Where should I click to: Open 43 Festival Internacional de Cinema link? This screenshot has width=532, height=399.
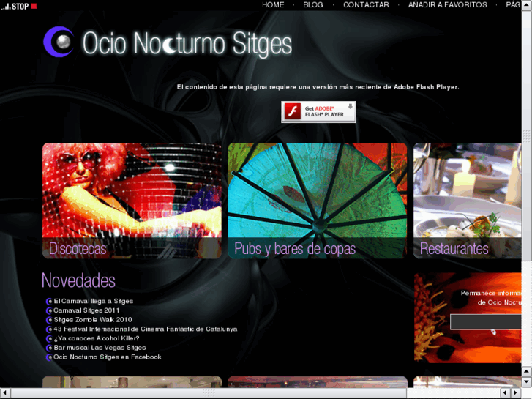click(x=145, y=329)
